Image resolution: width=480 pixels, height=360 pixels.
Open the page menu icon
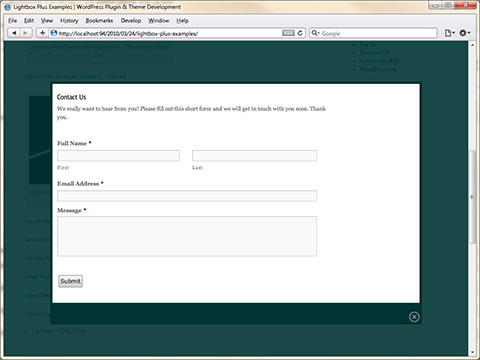[x=449, y=33]
